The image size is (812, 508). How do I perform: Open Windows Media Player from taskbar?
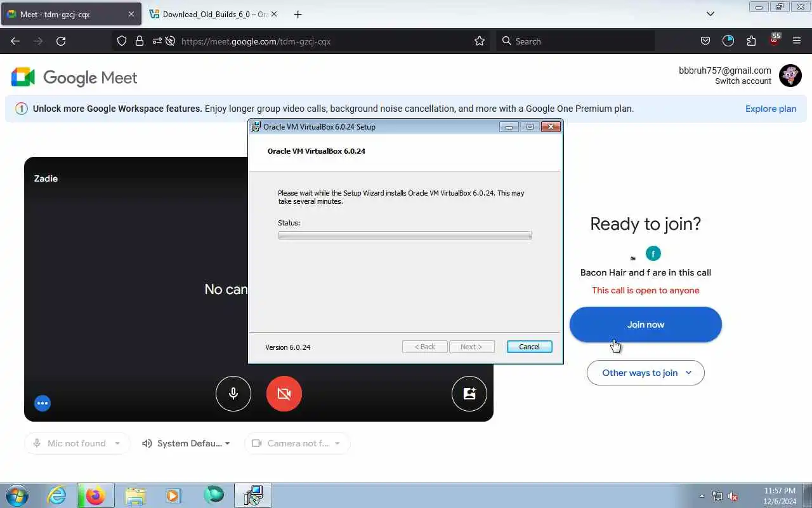pyautogui.click(x=174, y=495)
